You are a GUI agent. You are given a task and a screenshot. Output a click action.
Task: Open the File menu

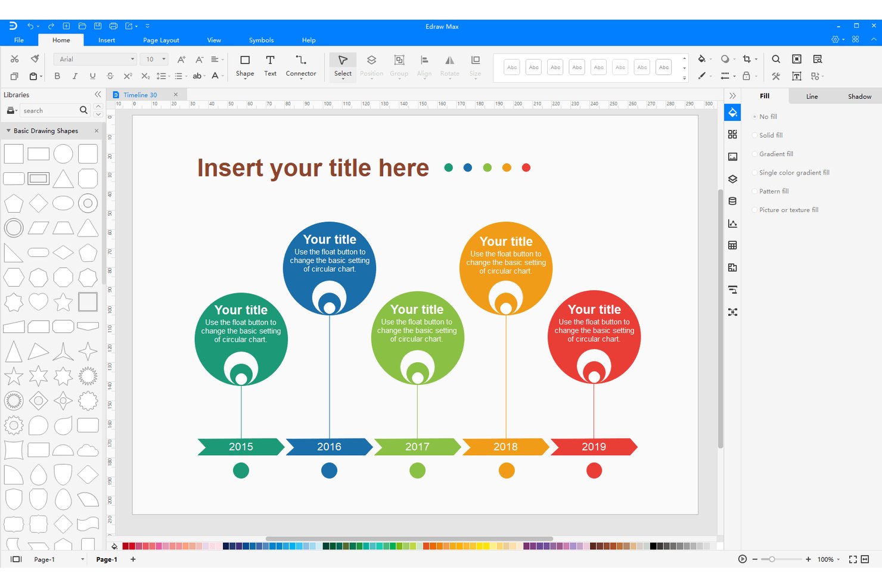tap(19, 40)
